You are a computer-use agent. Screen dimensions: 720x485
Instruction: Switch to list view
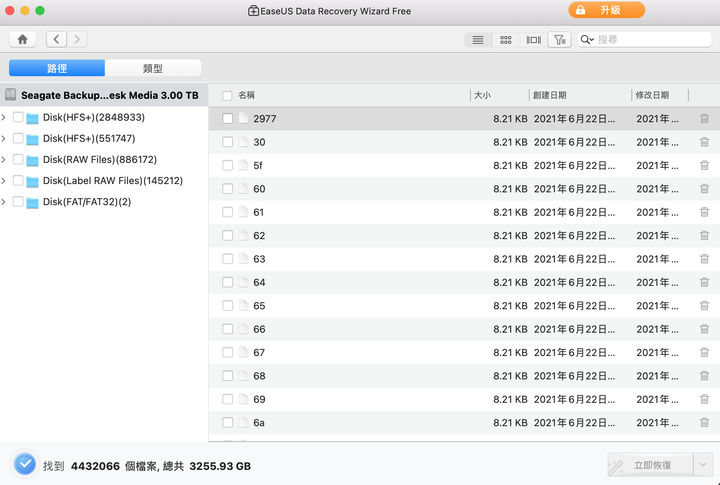pyautogui.click(x=478, y=40)
